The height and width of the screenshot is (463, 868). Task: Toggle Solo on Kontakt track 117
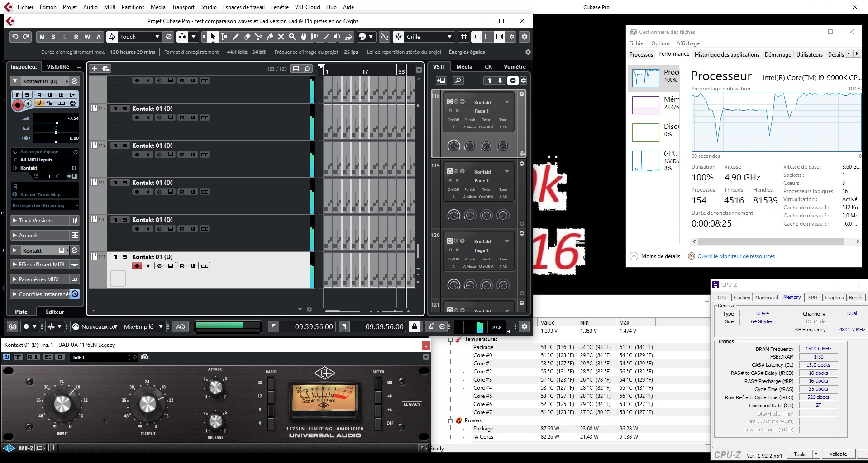point(125,109)
